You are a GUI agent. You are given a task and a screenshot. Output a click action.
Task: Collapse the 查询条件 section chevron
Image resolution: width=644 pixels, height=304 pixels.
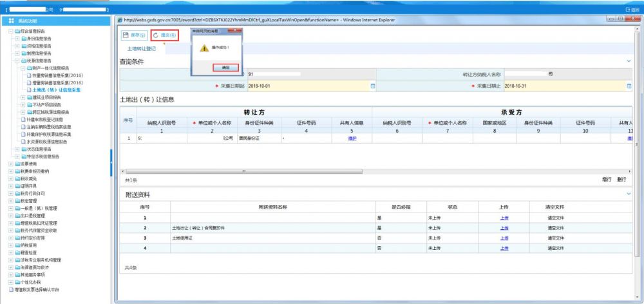coord(629,61)
